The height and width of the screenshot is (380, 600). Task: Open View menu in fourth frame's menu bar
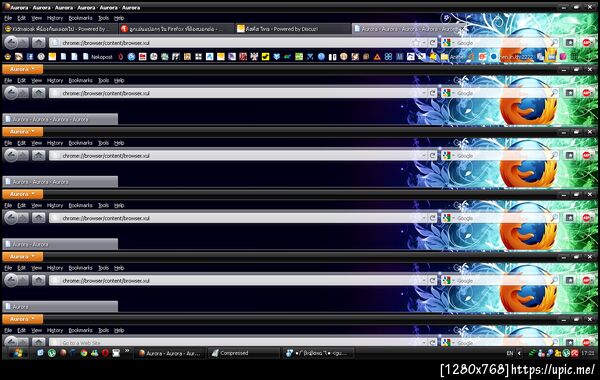(x=36, y=205)
